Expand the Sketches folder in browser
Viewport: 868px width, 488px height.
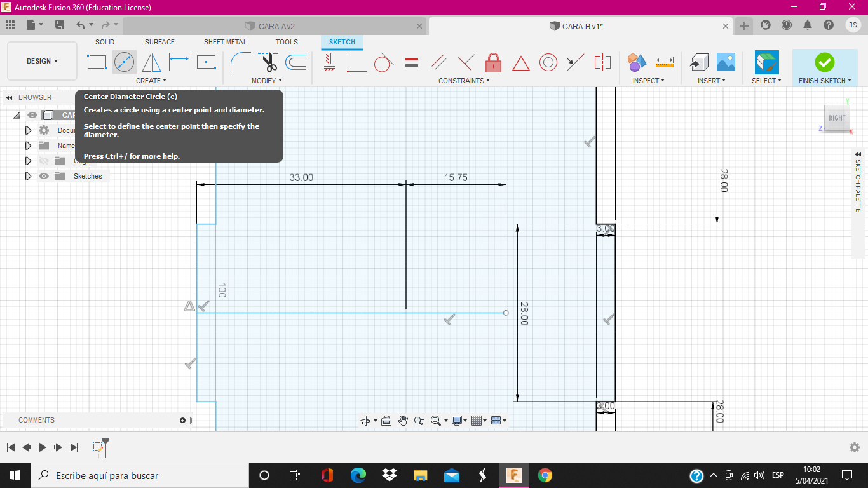(x=28, y=176)
